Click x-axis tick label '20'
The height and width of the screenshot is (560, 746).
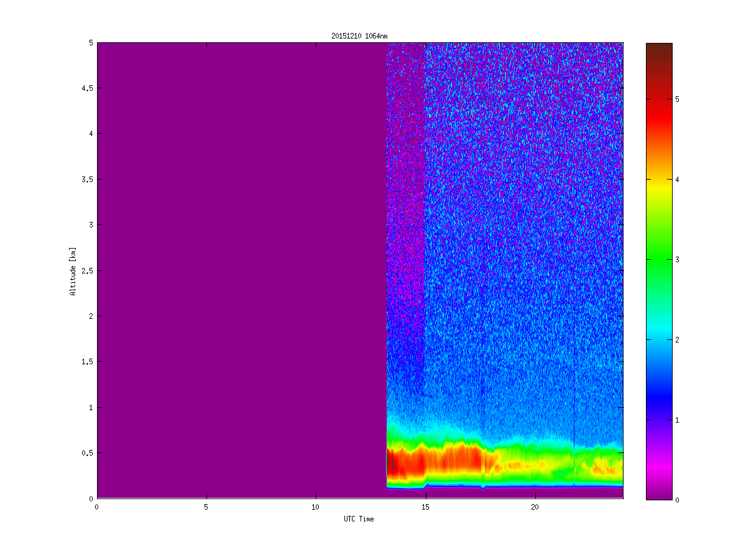[x=535, y=507]
